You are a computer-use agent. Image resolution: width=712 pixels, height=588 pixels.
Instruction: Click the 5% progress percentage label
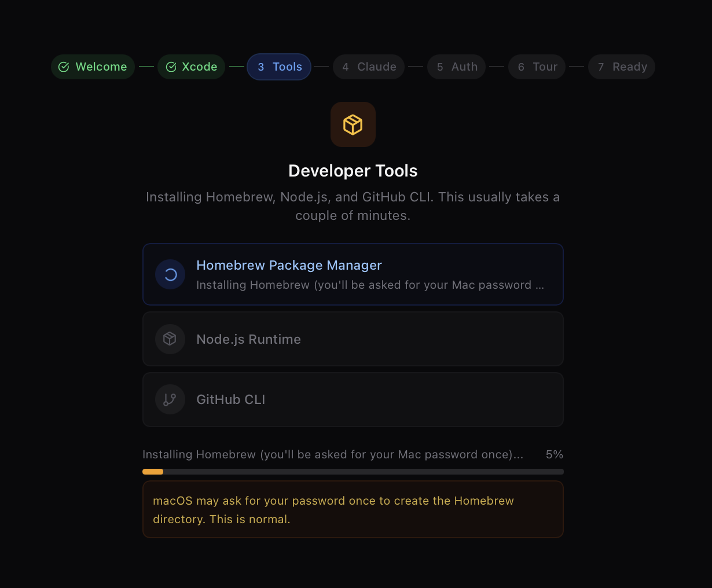tap(554, 454)
